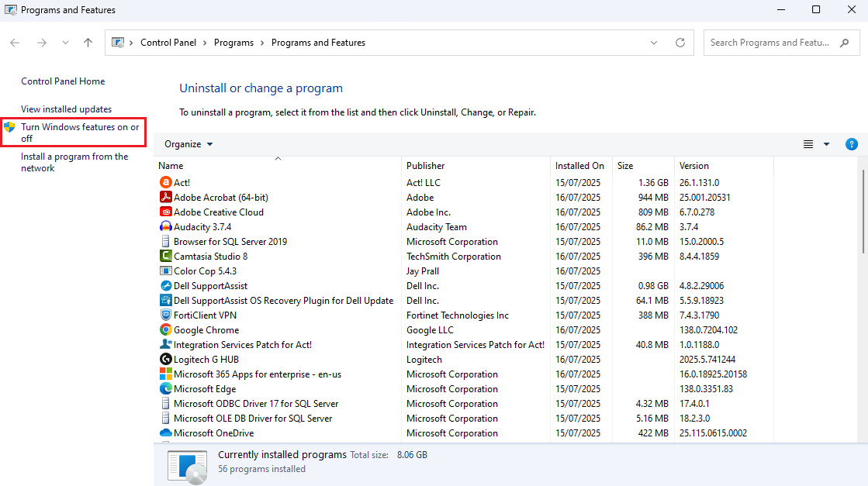The width and height of the screenshot is (868, 486).
Task: Click the Logitech G HUB icon
Action: point(165,360)
